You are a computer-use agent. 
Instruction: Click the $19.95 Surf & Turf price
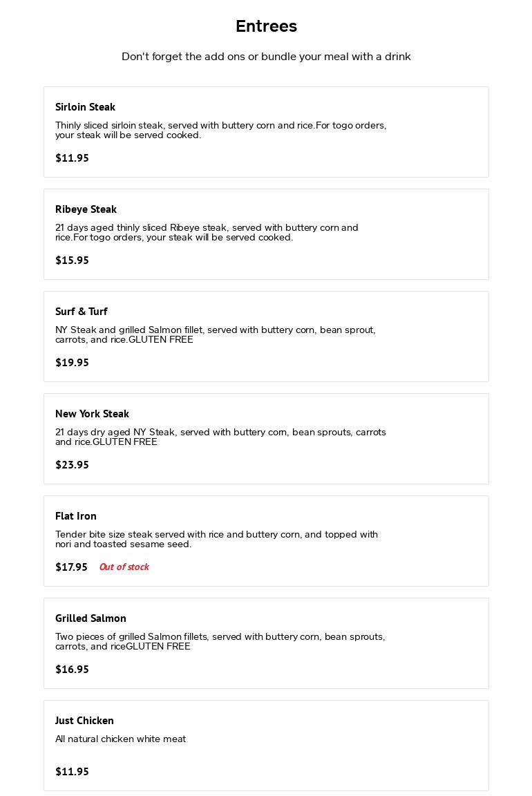click(72, 363)
